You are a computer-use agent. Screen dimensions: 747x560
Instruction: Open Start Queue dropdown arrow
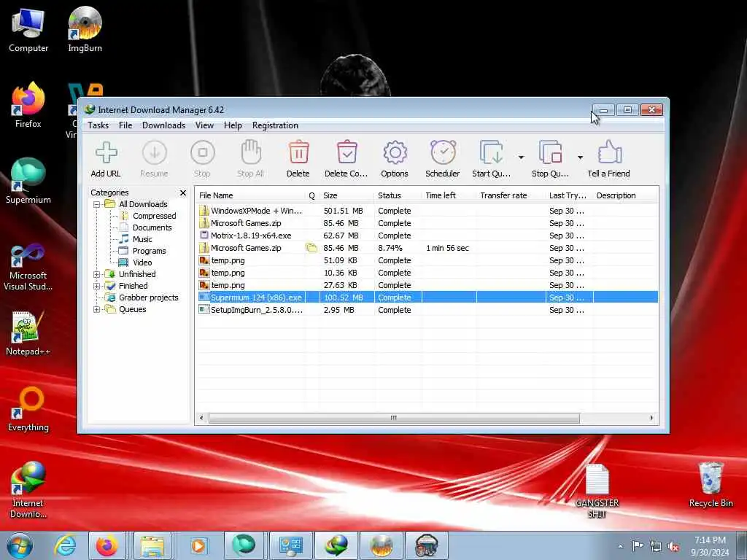click(x=521, y=157)
